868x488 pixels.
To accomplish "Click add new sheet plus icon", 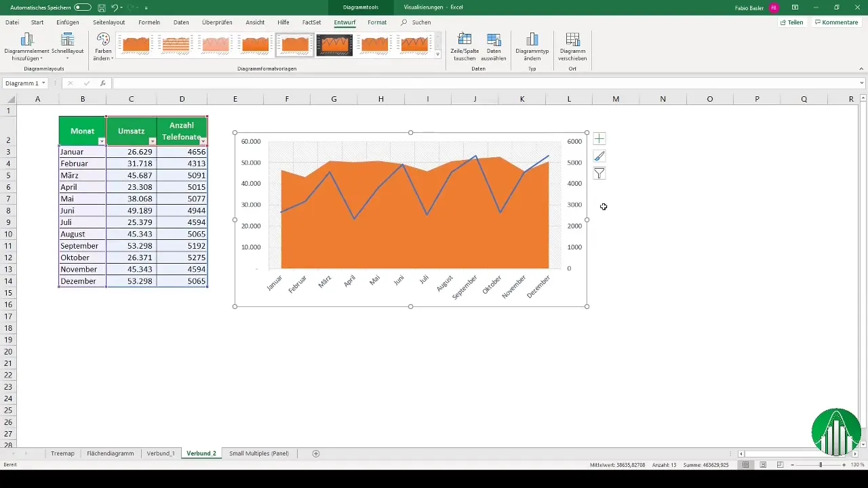I will [x=316, y=453].
